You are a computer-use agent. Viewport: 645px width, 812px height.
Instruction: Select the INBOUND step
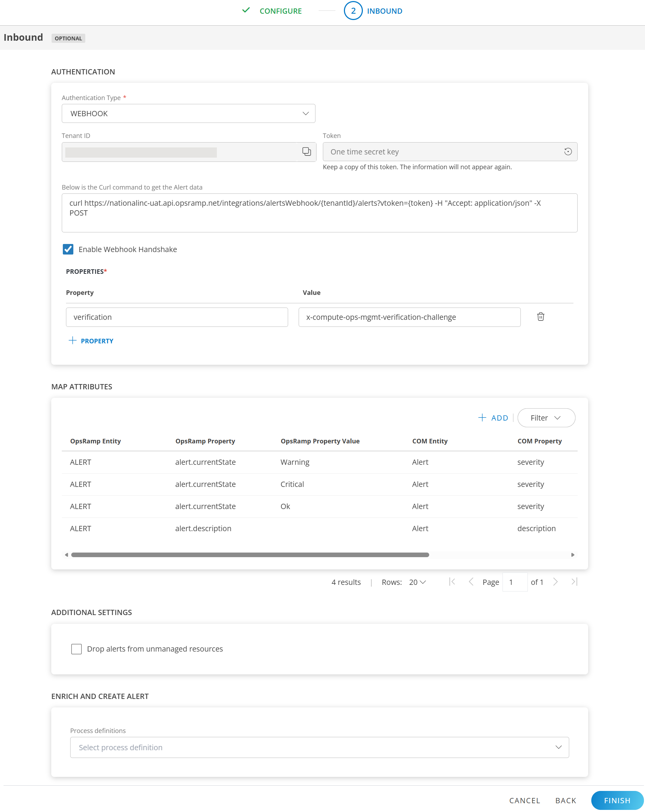click(385, 11)
